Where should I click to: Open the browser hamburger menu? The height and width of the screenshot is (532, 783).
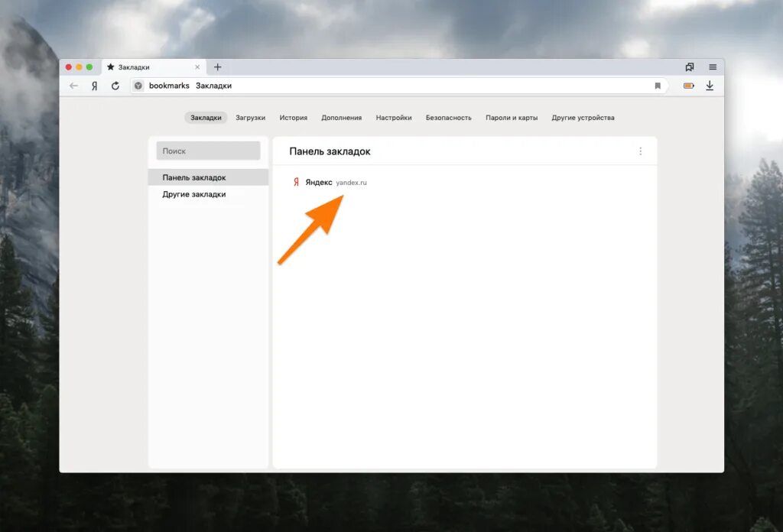coord(713,66)
